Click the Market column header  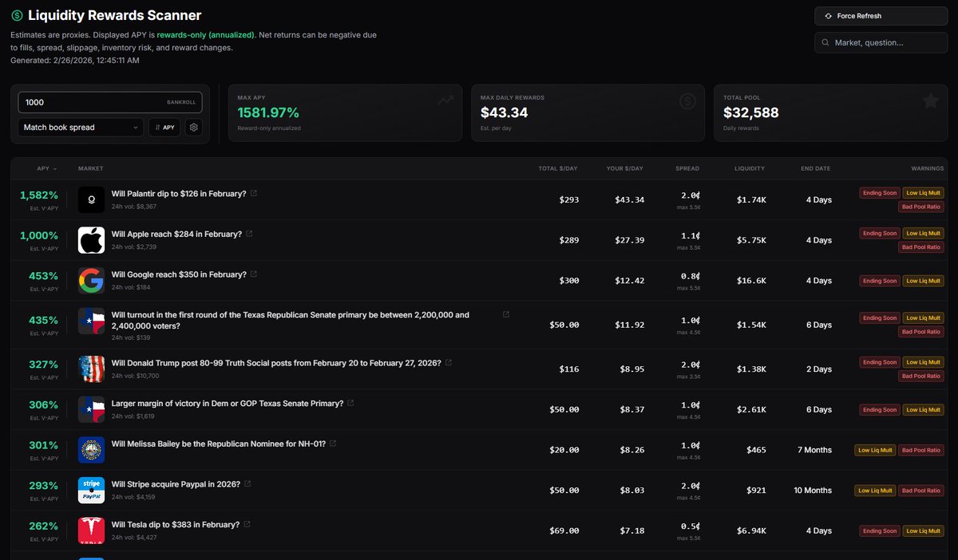pos(90,168)
